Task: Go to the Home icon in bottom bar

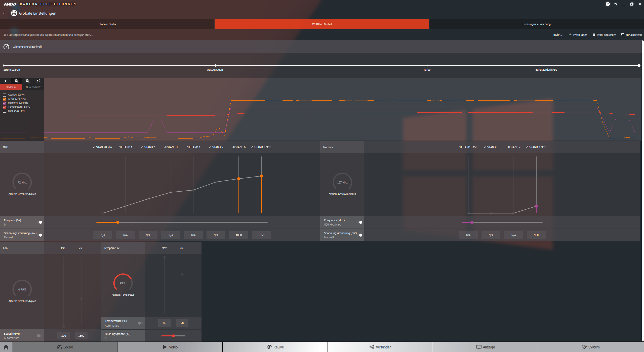Action: [x=6, y=347]
